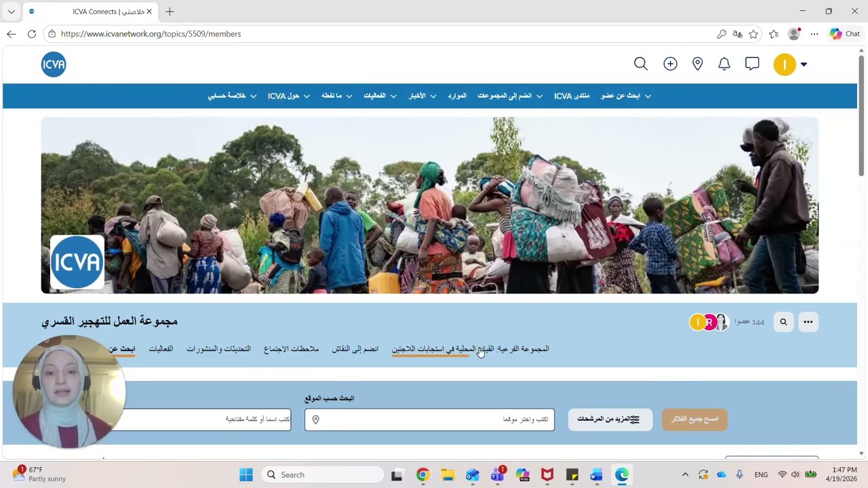Expand the ما نفعله menu
Screen dimensions: 868x488
click(336, 96)
